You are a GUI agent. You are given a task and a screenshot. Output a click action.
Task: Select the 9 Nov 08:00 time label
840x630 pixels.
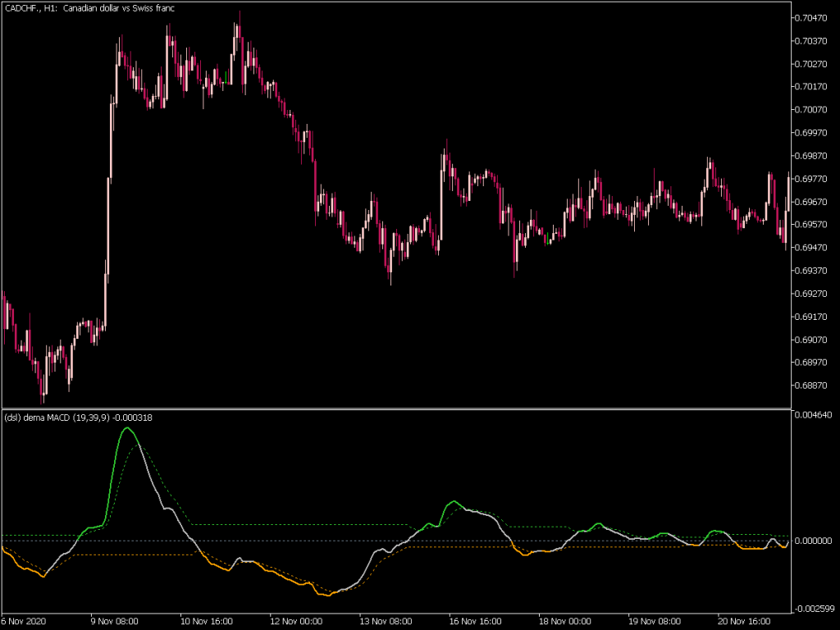(114, 621)
